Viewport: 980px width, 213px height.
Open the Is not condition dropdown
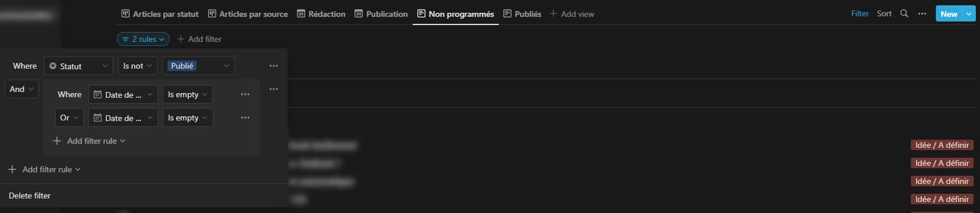click(x=138, y=66)
